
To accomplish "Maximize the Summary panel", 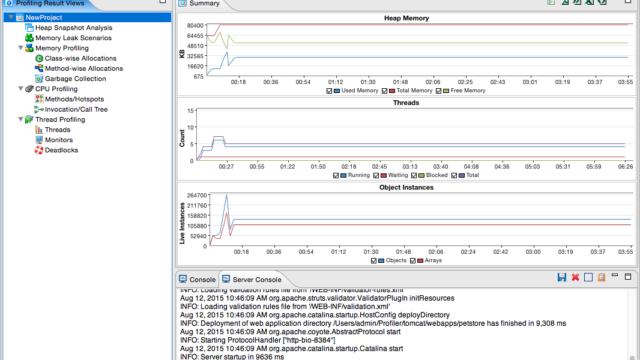I will [x=628, y=2].
